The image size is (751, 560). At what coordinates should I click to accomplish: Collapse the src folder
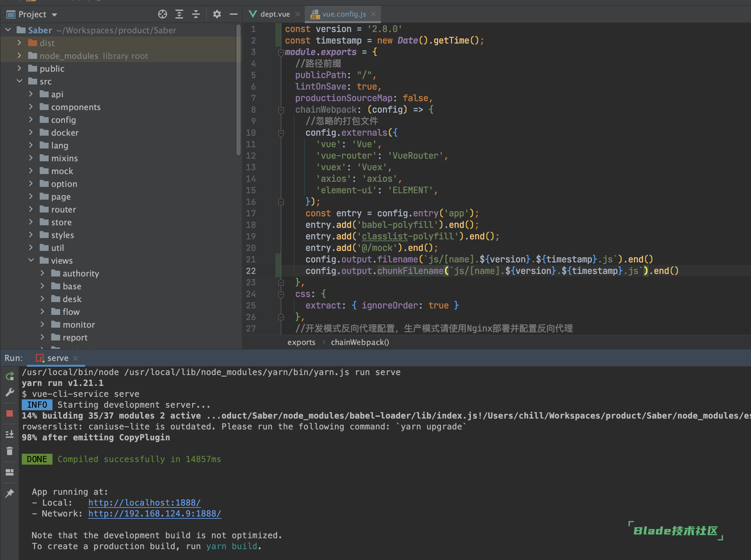click(x=19, y=81)
